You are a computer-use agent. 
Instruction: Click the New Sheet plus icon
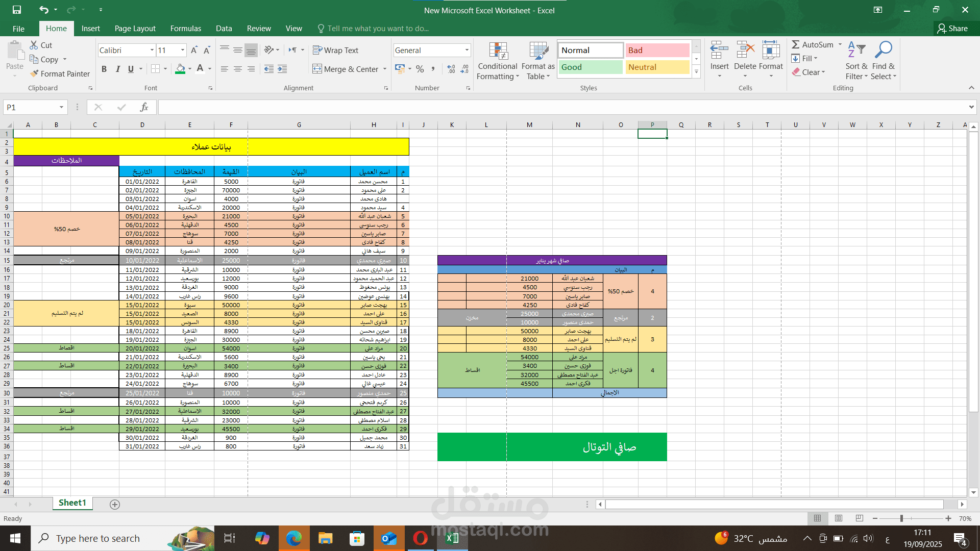(x=115, y=504)
